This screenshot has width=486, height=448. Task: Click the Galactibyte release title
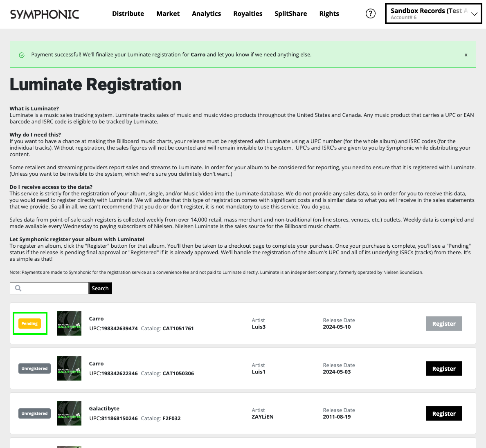tap(104, 409)
